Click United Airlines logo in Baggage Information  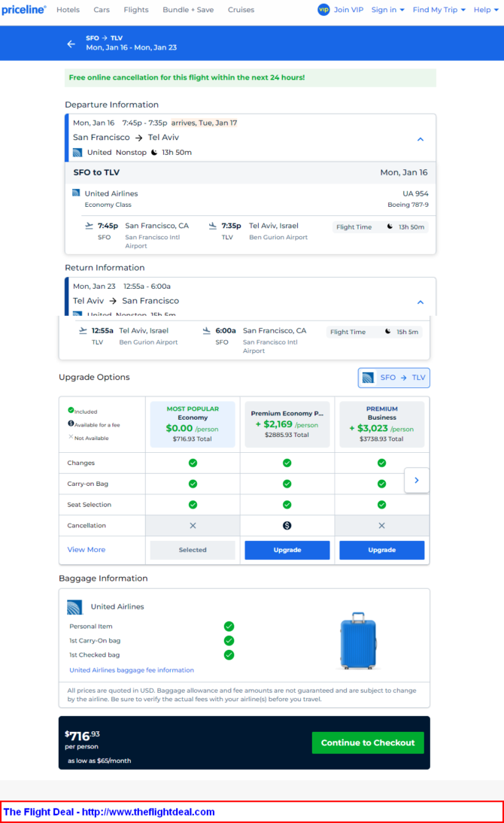tap(74, 607)
